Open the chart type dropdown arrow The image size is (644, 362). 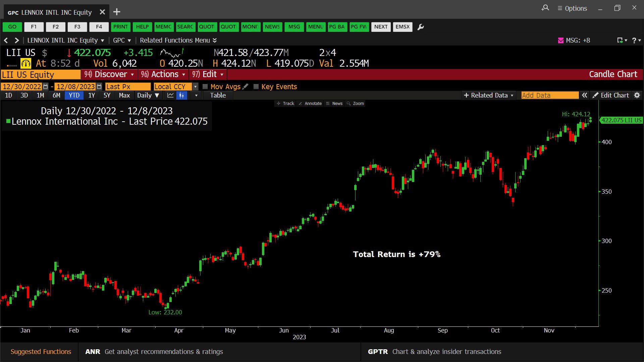pyautogui.click(x=196, y=95)
